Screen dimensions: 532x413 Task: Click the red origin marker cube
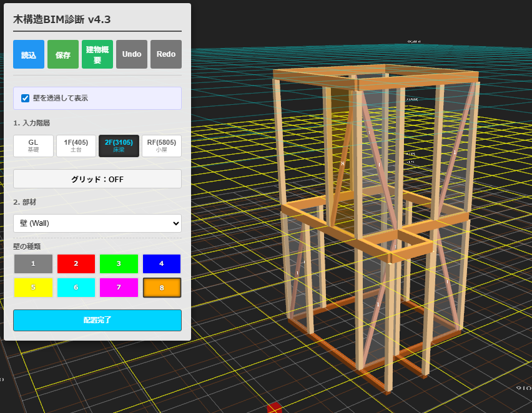pyautogui.click(x=274, y=407)
